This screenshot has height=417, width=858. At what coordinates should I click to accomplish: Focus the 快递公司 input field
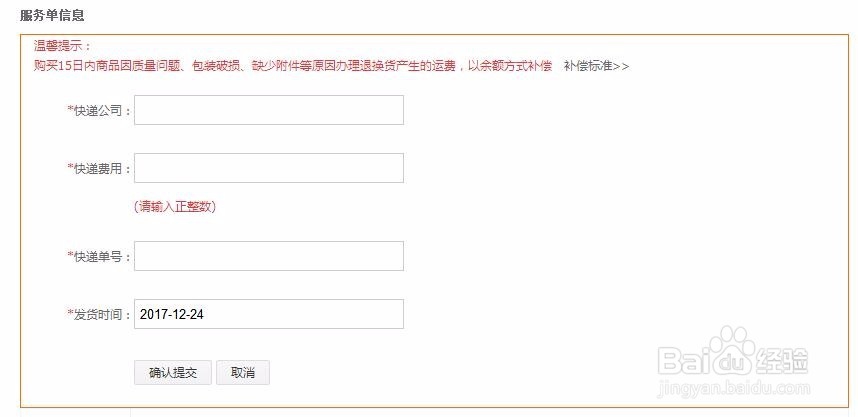click(x=269, y=110)
